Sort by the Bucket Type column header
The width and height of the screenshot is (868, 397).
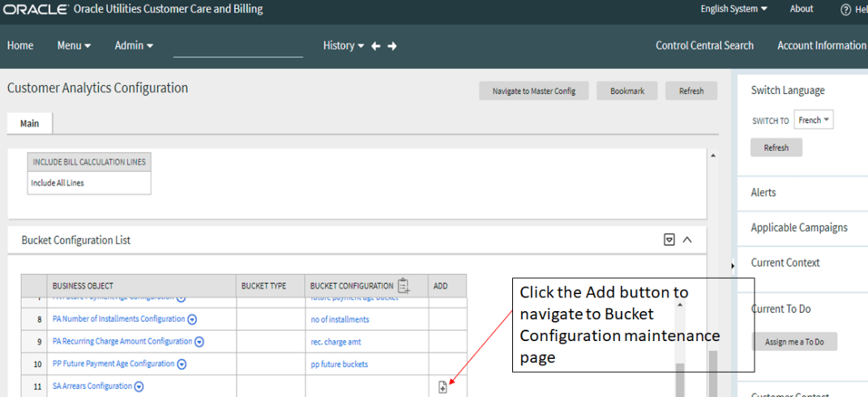tap(271, 286)
